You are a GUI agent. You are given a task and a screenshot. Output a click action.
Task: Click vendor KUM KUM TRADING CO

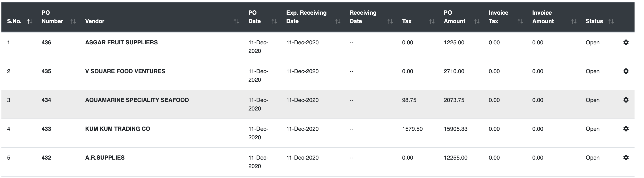[118, 129]
